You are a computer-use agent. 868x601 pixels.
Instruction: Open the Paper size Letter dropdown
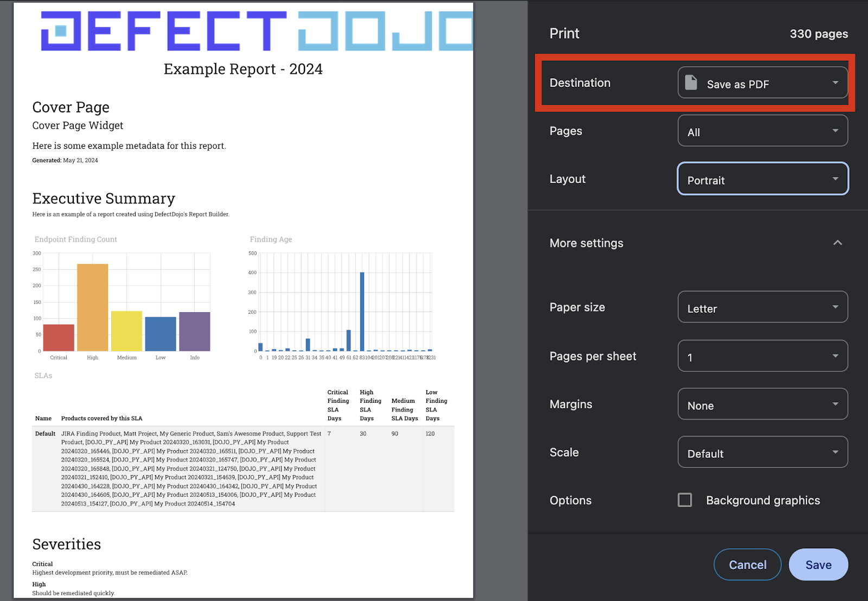point(762,307)
